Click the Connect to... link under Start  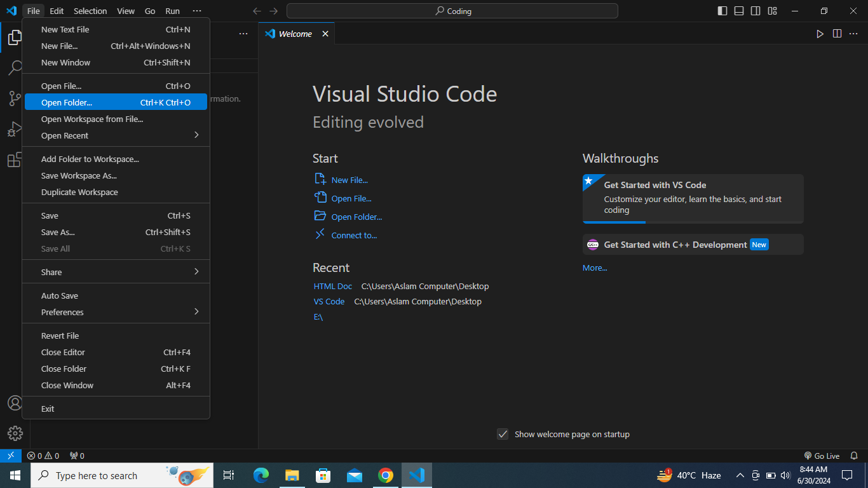(x=354, y=235)
